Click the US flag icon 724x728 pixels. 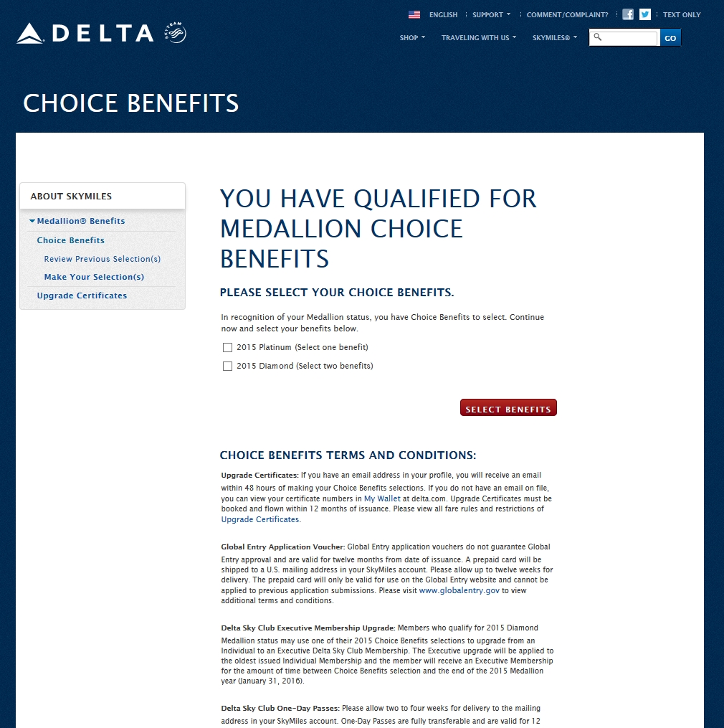(x=414, y=14)
